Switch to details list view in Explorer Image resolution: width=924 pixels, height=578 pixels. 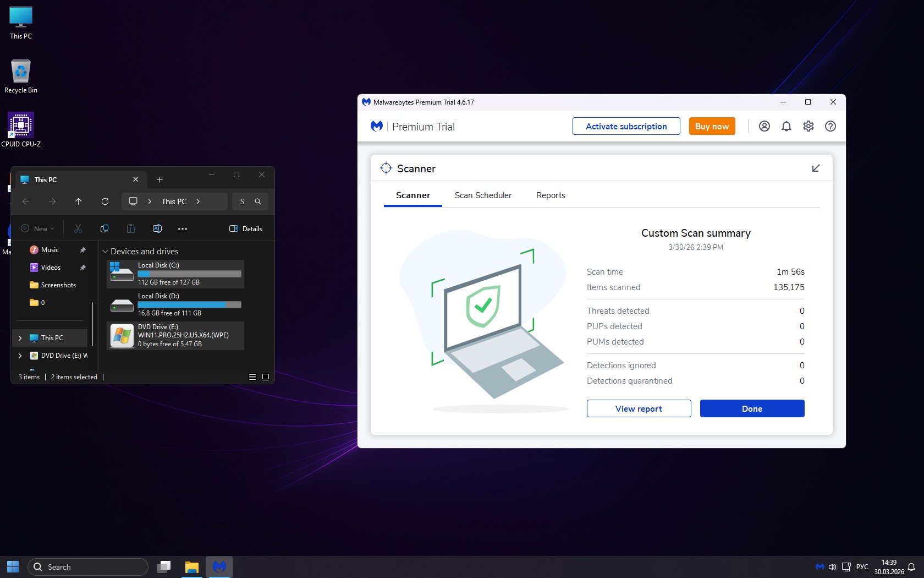(x=252, y=377)
